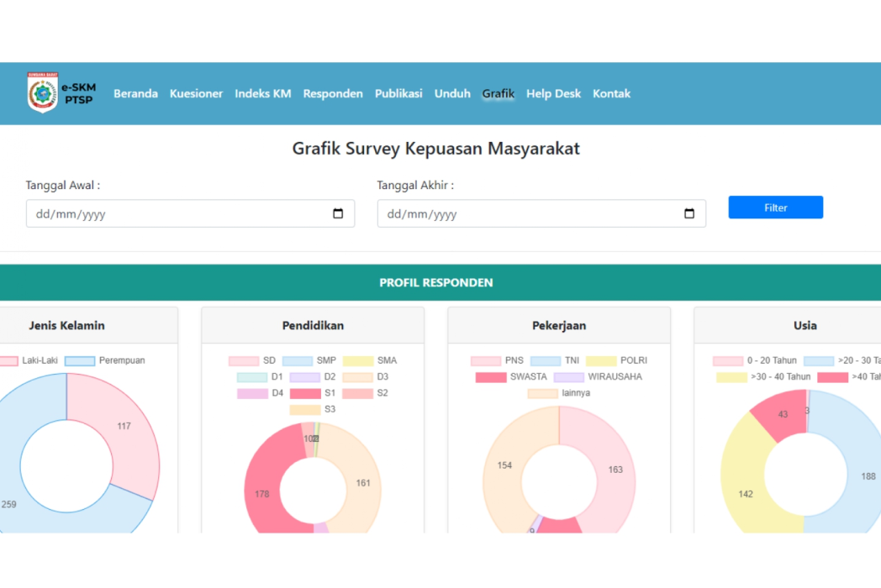Open Publikasi menu item
Viewport: 881px width, 588px height.
point(398,93)
